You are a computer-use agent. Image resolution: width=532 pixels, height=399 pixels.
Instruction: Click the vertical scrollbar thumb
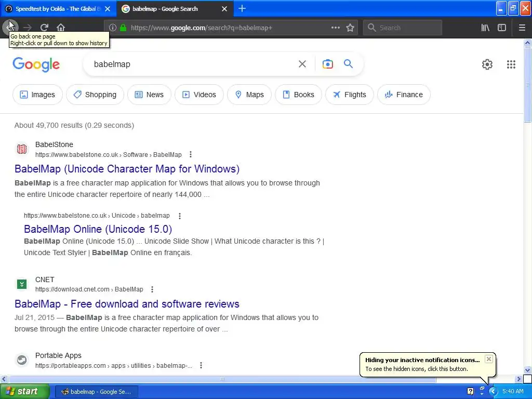[528, 85]
